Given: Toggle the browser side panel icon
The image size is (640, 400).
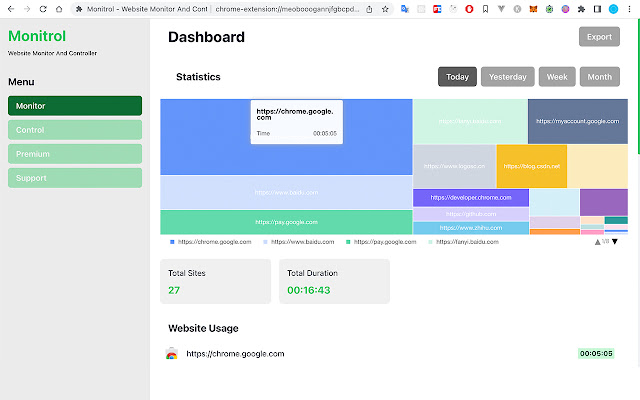Looking at the screenshot, I should (x=597, y=9).
